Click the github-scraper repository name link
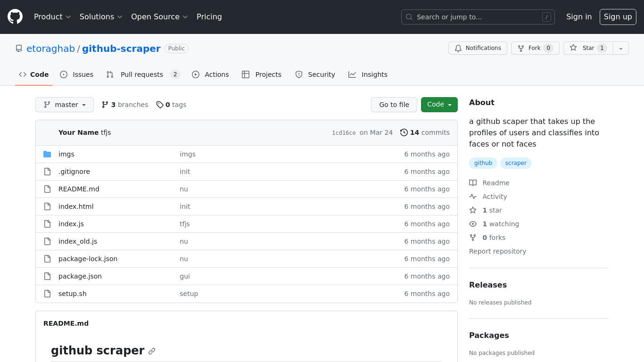The width and height of the screenshot is (644, 362). click(121, 49)
